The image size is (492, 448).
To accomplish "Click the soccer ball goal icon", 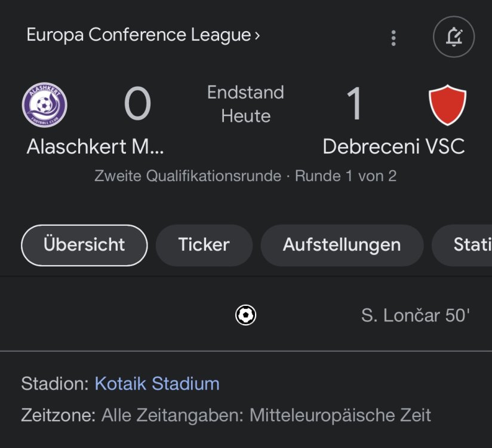I will coord(245,315).
